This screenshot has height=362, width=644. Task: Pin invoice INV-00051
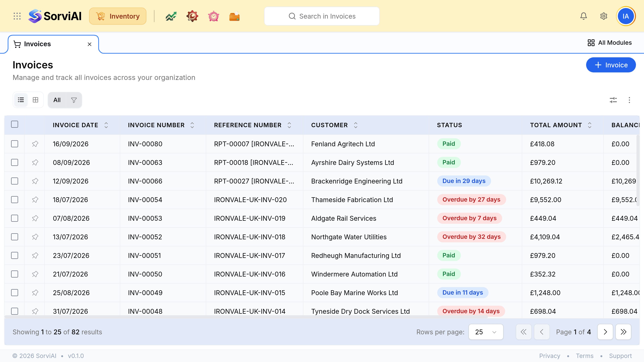pyautogui.click(x=35, y=256)
